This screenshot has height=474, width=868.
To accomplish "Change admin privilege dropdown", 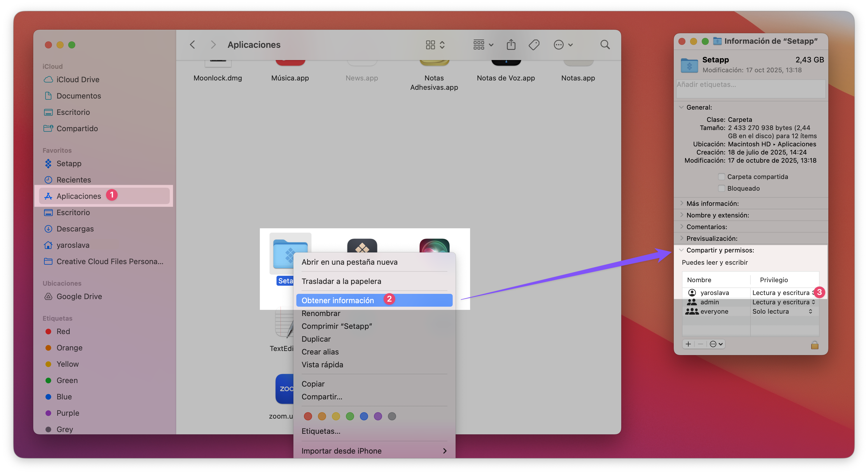I will click(784, 302).
